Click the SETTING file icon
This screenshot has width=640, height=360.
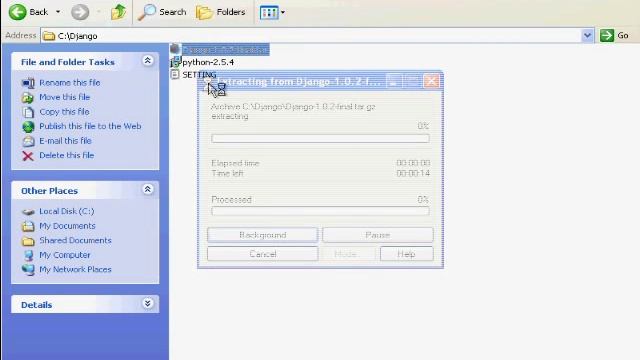click(x=175, y=74)
